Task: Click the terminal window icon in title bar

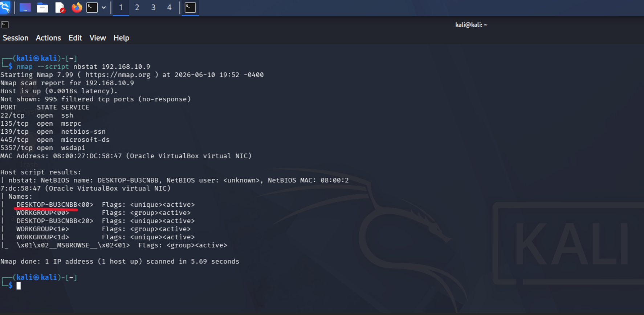Action: click(x=5, y=25)
